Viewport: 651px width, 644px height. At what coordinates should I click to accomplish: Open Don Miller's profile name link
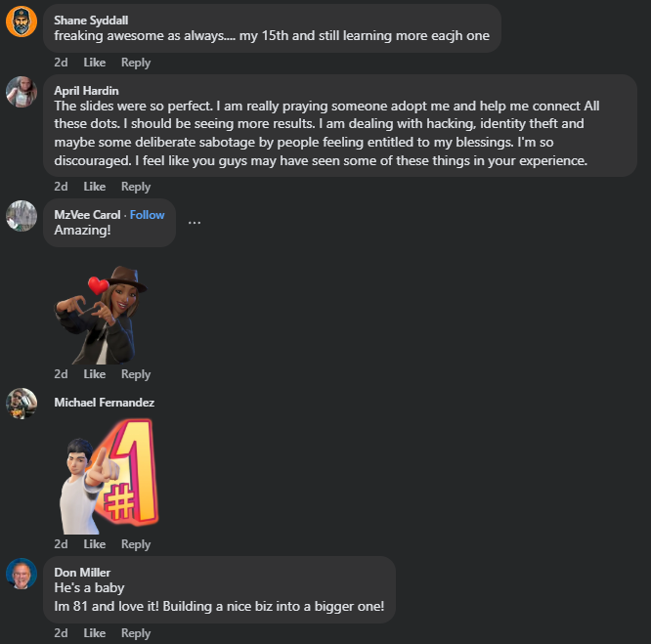click(82, 572)
